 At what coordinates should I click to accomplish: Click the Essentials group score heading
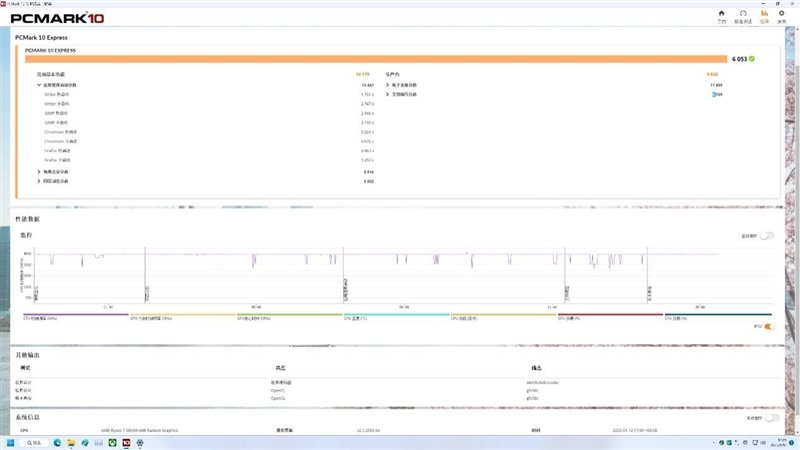click(x=51, y=74)
